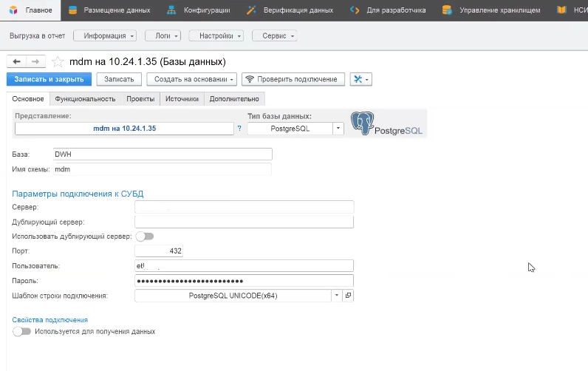The width and height of the screenshot is (588, 371).
Task: Open connection string template in new window
Action: click(349, 296)
